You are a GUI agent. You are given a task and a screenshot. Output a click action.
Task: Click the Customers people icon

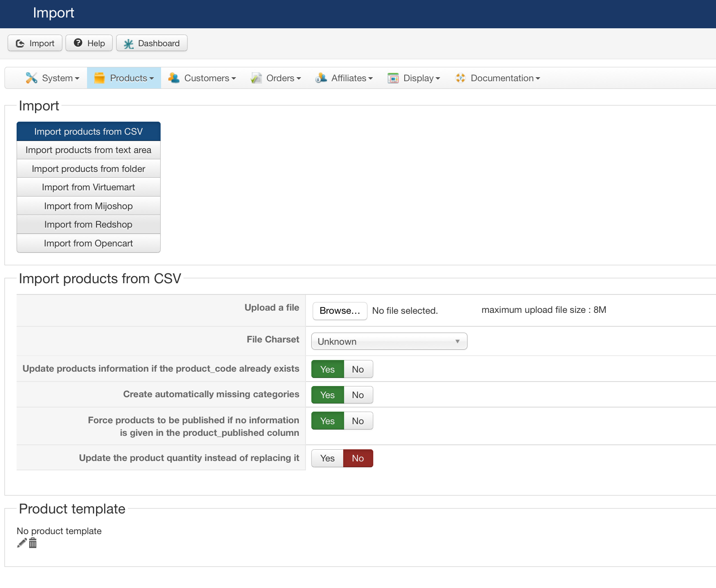click(x=174, y=78)
